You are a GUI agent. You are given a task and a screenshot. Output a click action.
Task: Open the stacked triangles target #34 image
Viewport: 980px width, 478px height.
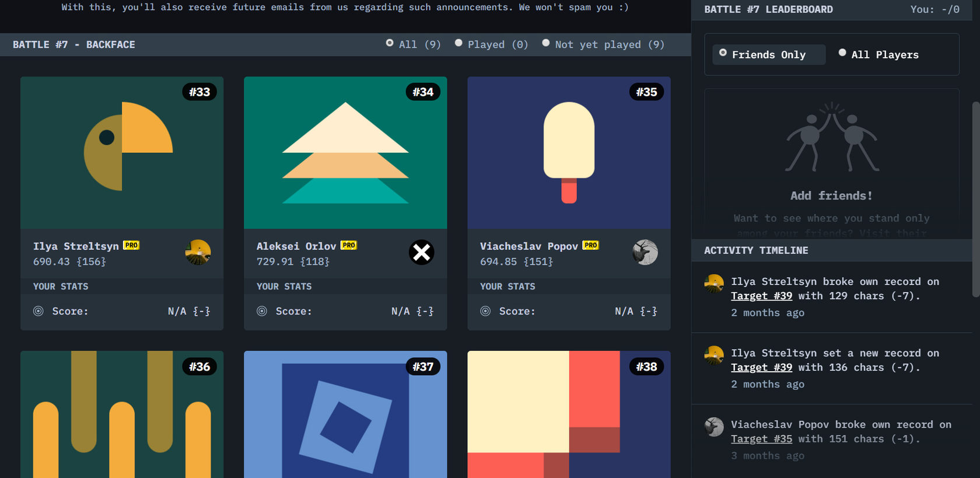(x=345, y=153)
